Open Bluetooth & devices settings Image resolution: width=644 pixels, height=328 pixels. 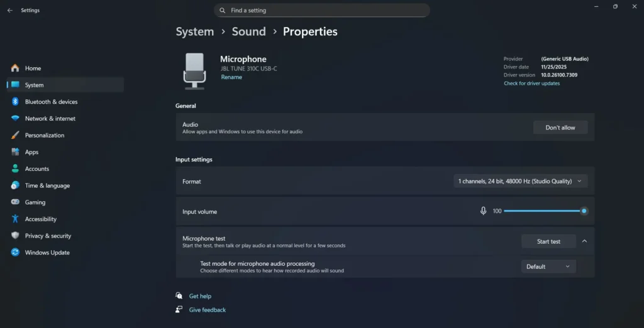click(x=65, y=101)
